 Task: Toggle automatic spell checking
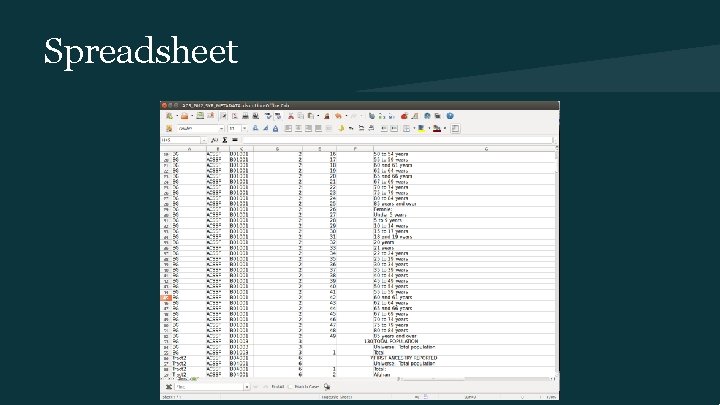[278, 116]
